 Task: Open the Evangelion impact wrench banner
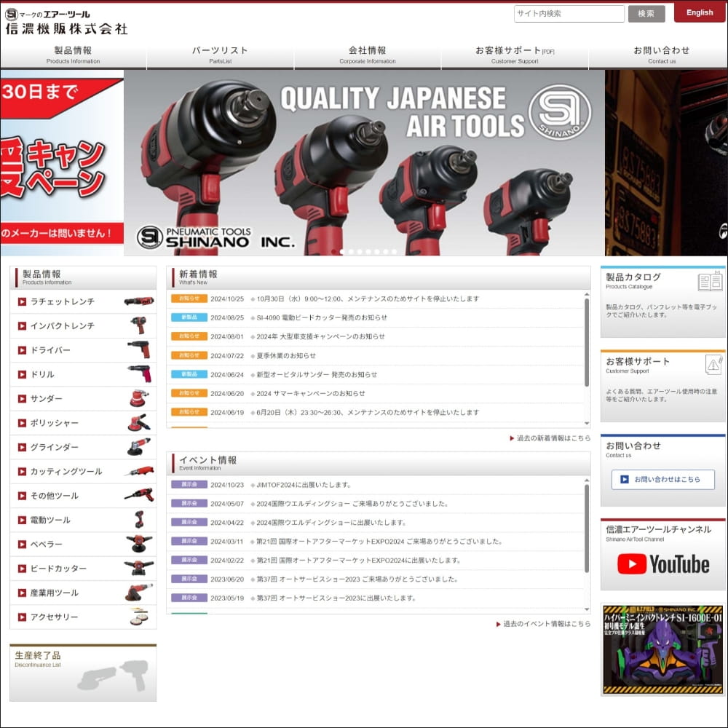663,649
